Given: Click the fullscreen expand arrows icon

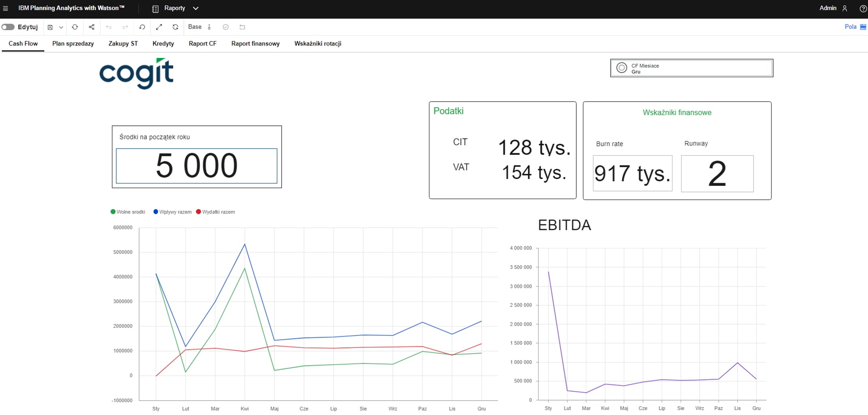Looking at the screenshot, I should [x=159, y=27].
